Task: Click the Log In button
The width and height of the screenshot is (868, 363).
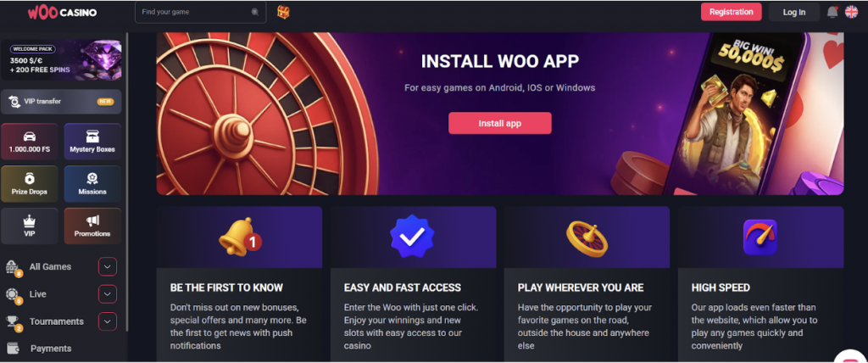Action: tap(793, 12)
